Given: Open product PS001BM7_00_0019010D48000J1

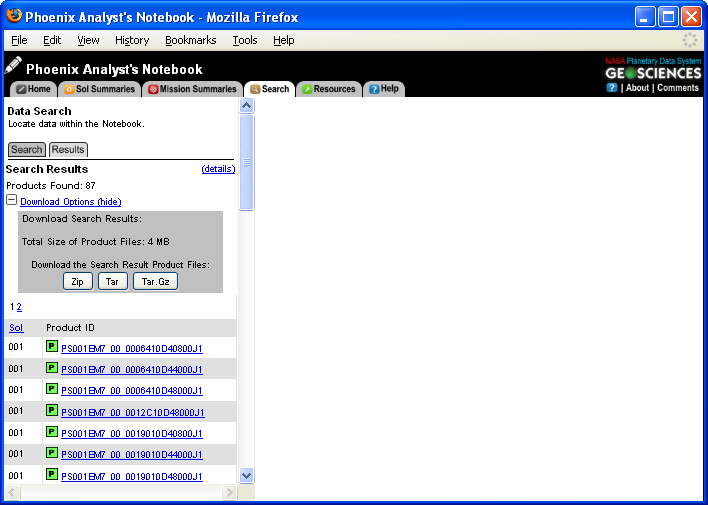Looking at the screenshot, I should click(x=132, y=477).
